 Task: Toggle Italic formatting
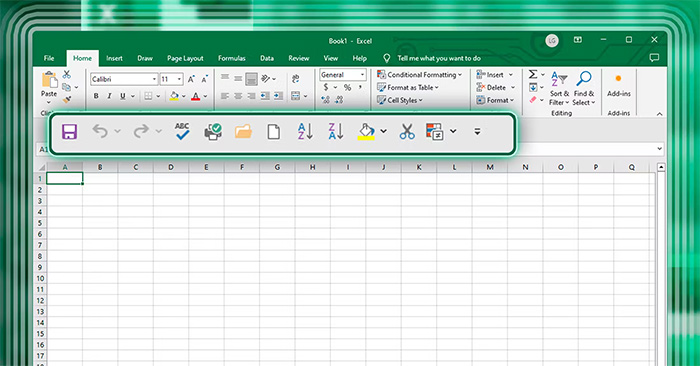point(109,96)
